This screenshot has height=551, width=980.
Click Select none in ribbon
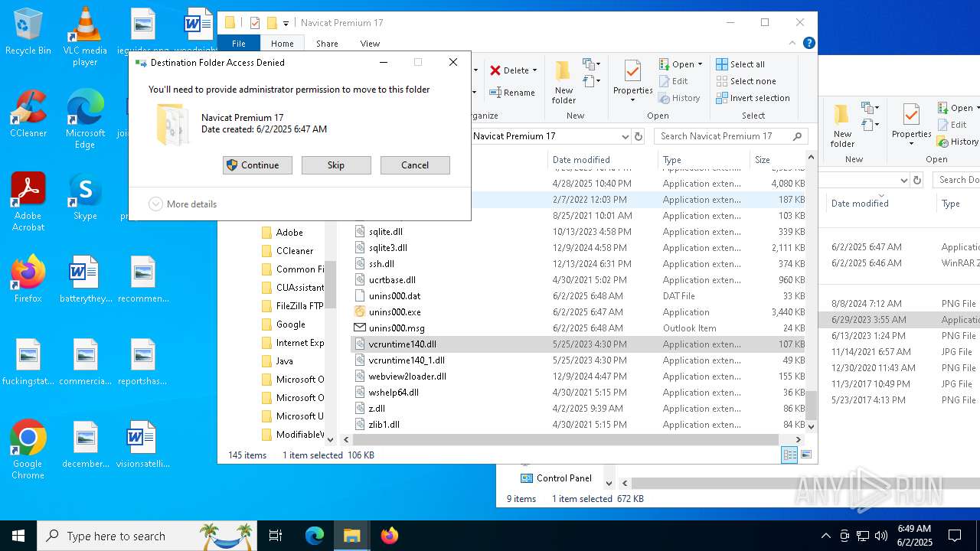(746, 81)
